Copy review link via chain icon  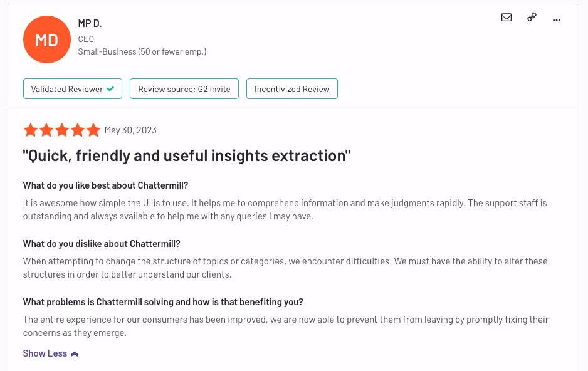pyautogui.click(x=532, y=18)
